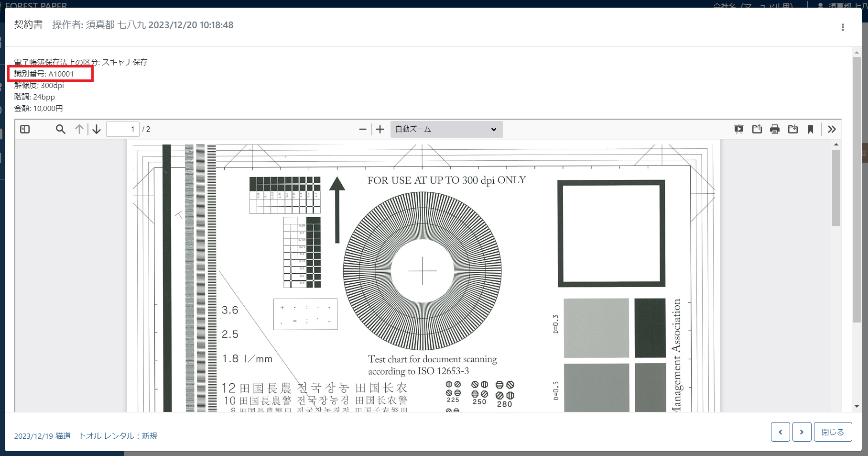This screenshot has width=868, height=456.
Task: Click the PDF viewer vertical scrollbar
Action: [x=836, y=188]
